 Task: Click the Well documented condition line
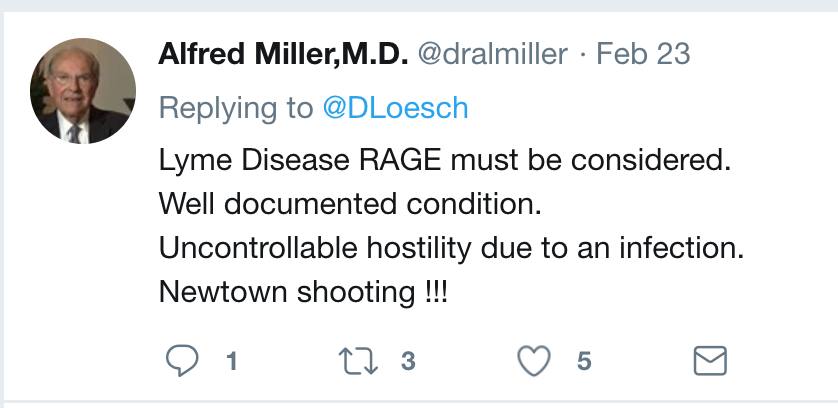[350, 204]
